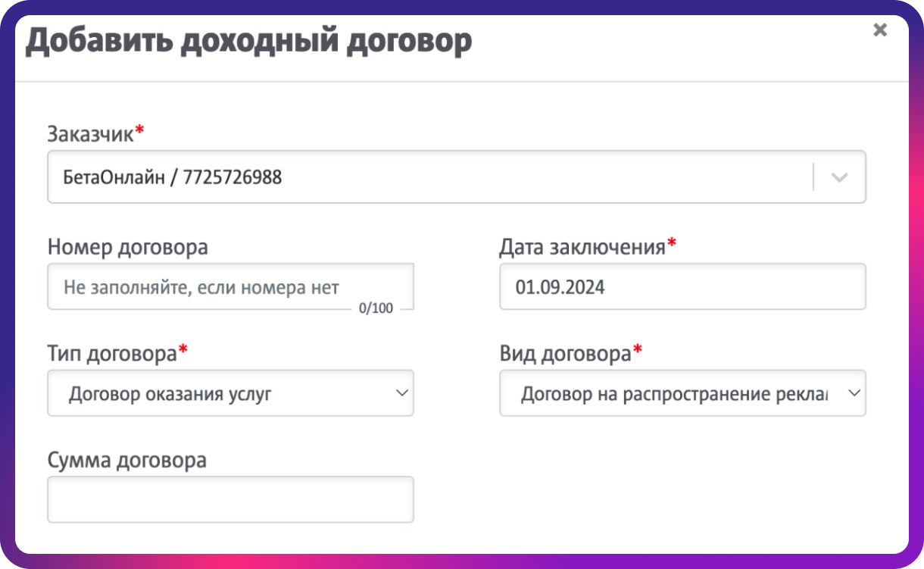Focus the empty Сумма договора field
This screenshot has height=569, width=924.
[x=230, y=499]
